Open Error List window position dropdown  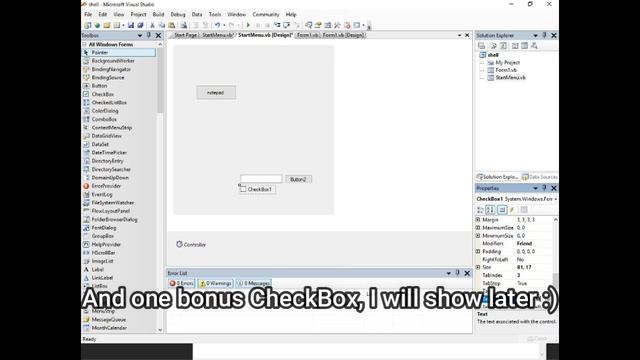tap(449, 273)
